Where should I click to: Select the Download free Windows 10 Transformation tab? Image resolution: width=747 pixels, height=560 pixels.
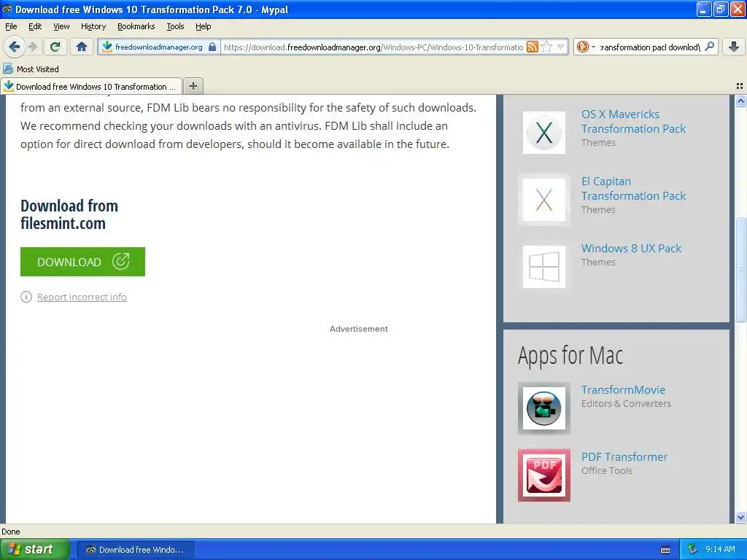[x=91, y=86]
